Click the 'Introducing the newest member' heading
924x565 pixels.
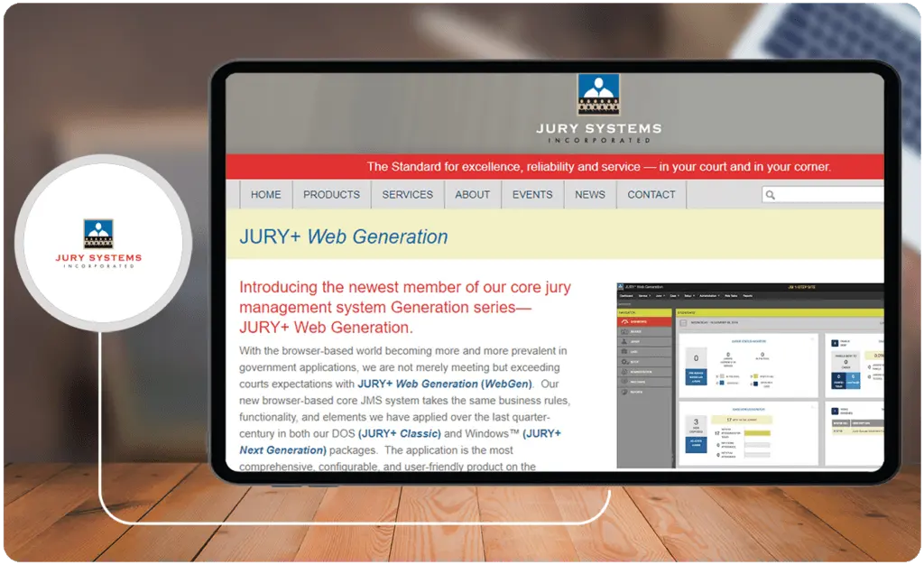(x=405, y=307)
